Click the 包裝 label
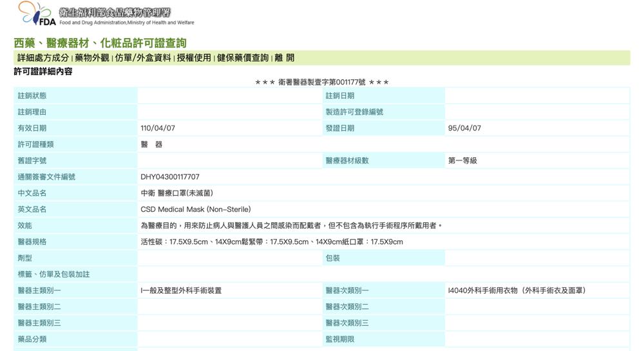The width and height of the screenshot is (644, 351). coord(333,258)
